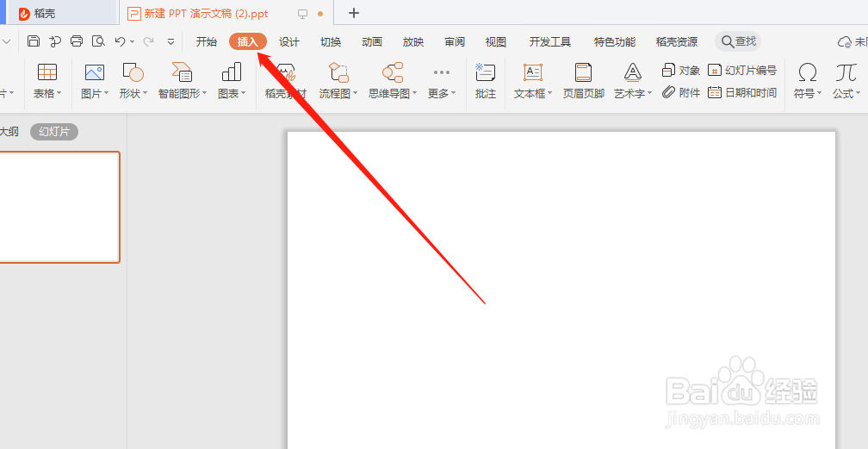Expand the undo history dropdown arrow
The image size is (868, 449).
pyautogui.click(x=133, y=41)
